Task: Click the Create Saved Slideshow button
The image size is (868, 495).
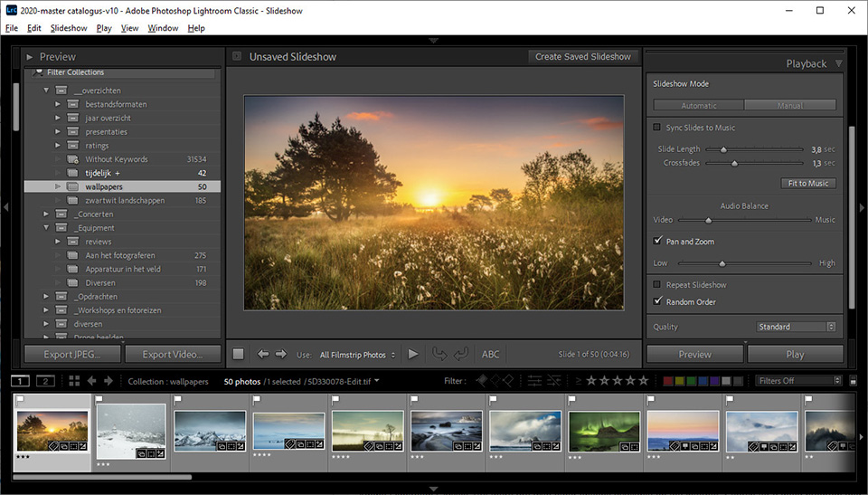Action: 583,56
